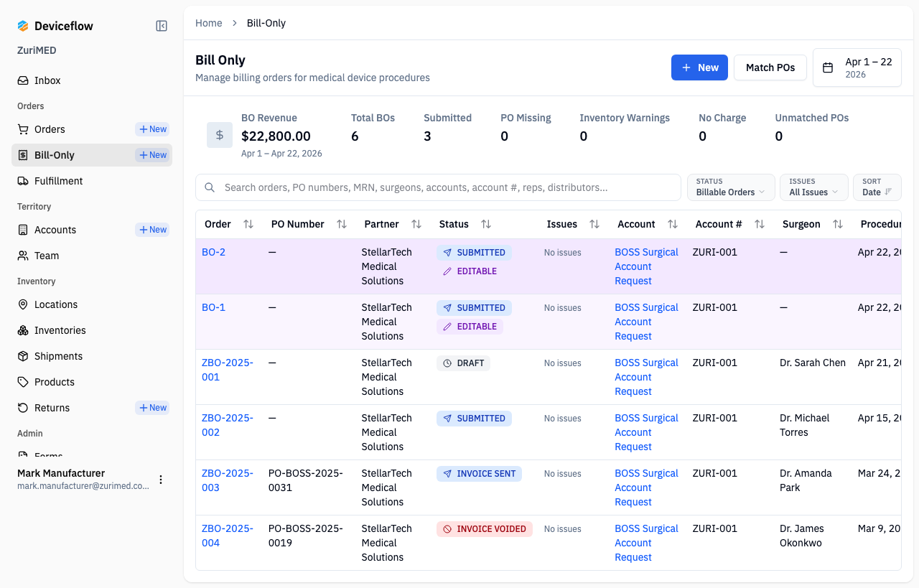The height and width of the screenshot is (588, 919).
Task: Sort by Partner column arrows icon
Action: (x=416, y=224)
